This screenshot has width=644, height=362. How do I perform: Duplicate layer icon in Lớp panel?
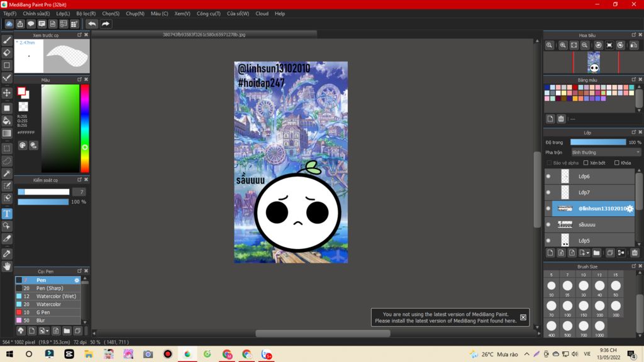coord(610,253)
